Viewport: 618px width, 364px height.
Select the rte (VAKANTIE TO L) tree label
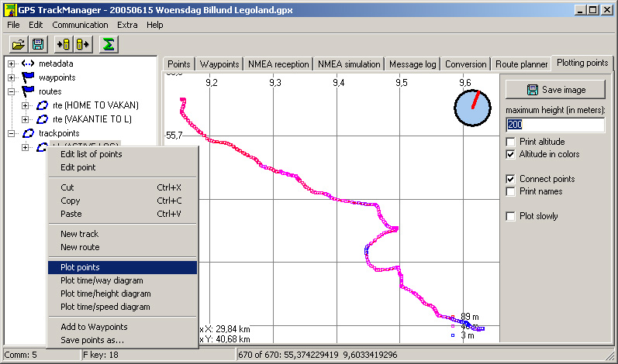91,118
